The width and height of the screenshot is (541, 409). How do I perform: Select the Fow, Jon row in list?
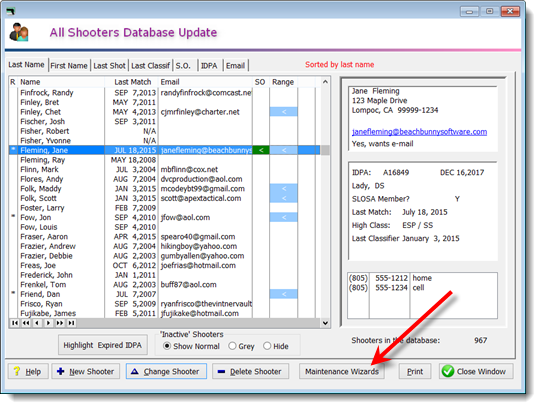165,217
